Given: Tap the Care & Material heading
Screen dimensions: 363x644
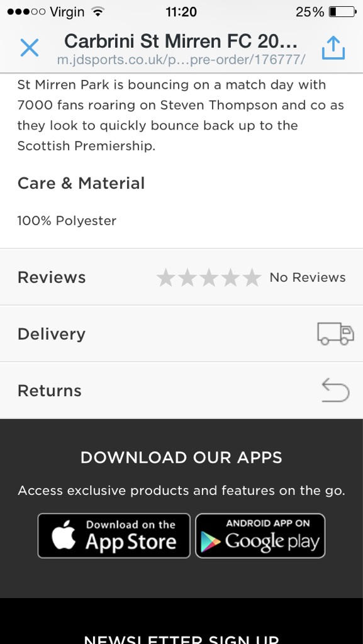Looking at the screenshot, I should pyautogui.click(x=81, y=183).
